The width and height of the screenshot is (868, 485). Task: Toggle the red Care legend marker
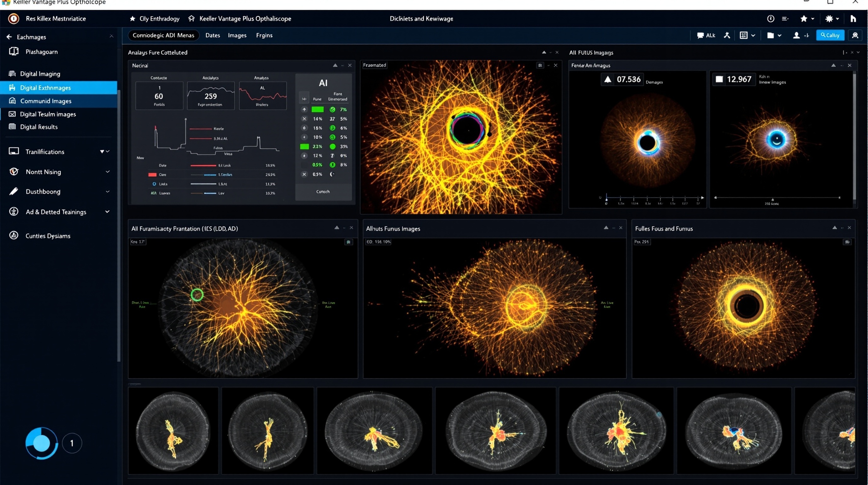coord(152,174)
